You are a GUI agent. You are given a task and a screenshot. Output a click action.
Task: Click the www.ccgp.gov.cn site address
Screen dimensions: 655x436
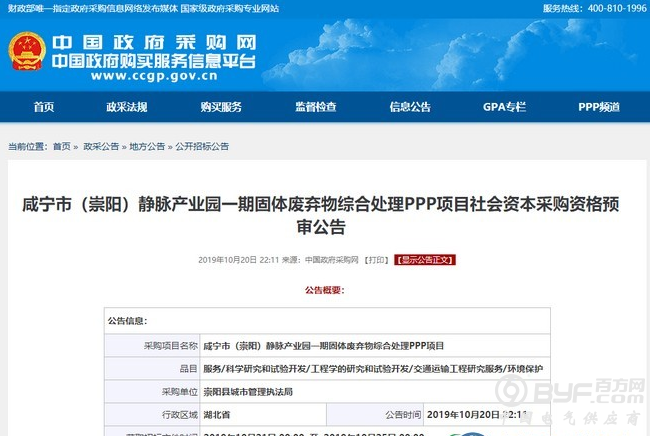(x=154, y=76)
